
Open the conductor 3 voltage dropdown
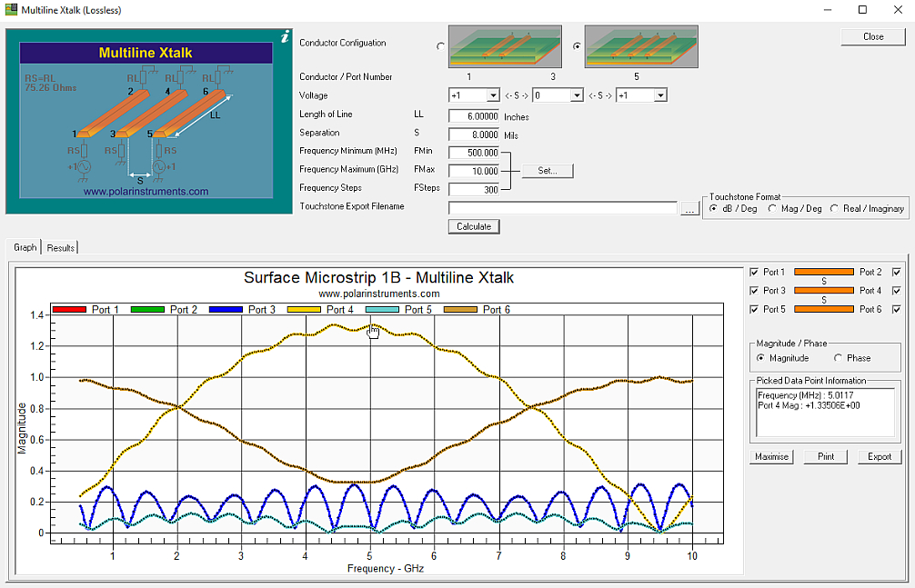click(x=577, y=95)
